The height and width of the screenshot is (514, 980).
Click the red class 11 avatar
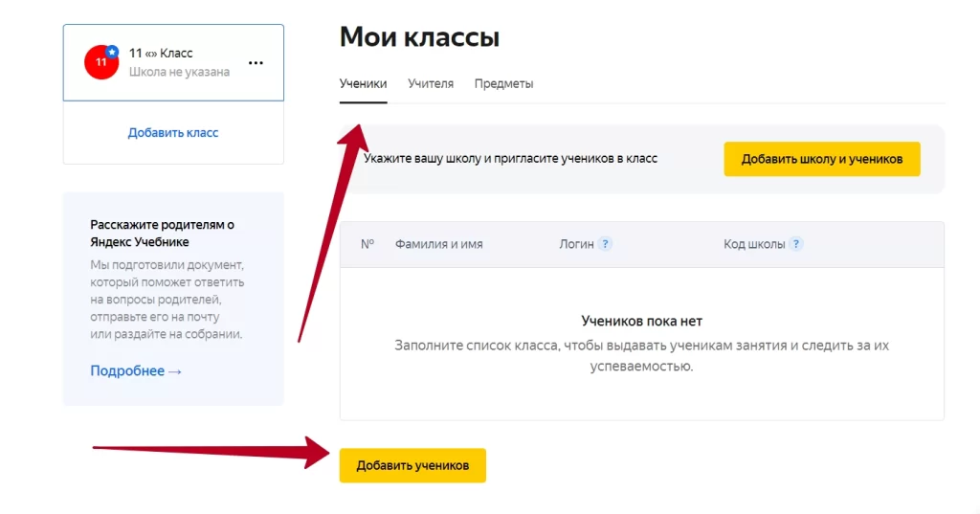[100, 62]
